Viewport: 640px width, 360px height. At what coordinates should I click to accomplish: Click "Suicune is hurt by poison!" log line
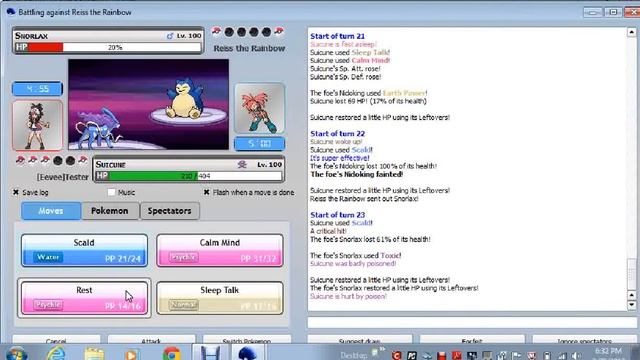(349, 296)
